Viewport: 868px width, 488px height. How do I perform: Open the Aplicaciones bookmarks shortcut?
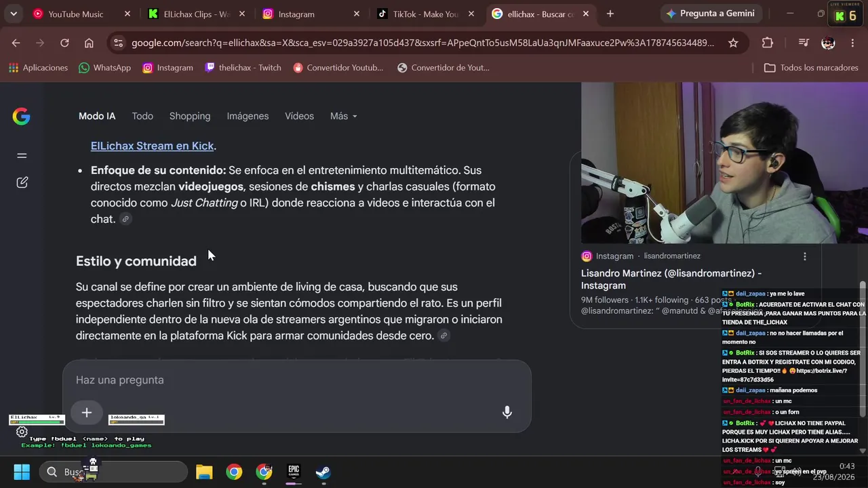pyautogui.click(x=39, y=68)
